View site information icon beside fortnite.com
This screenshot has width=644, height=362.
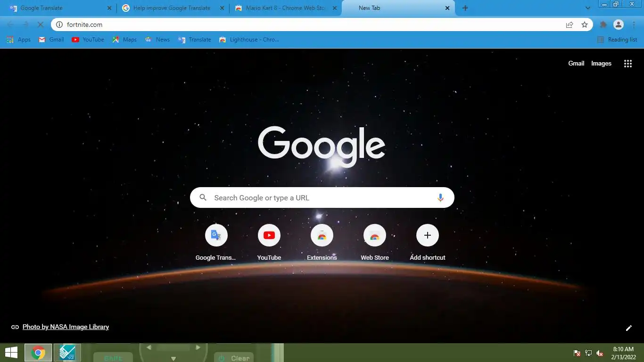tap(59, 25)
